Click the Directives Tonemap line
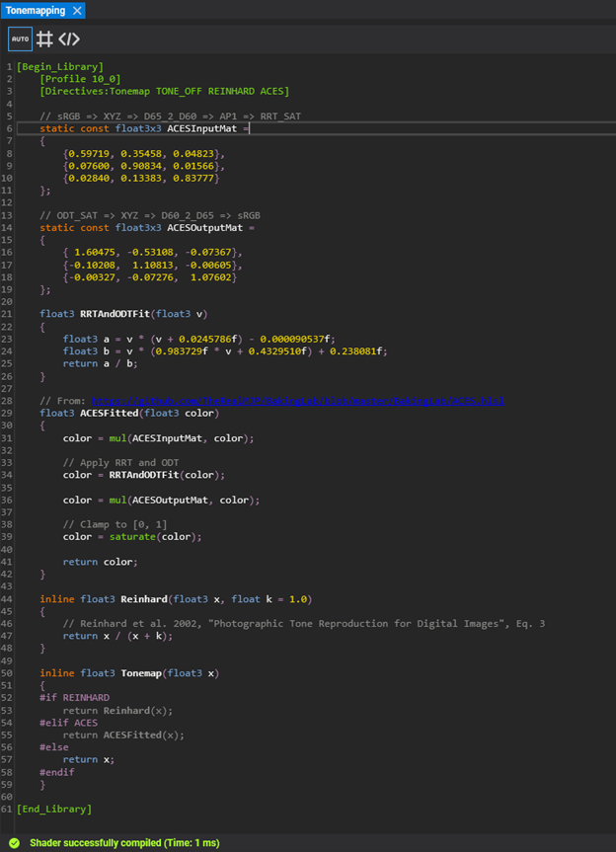616x852 pixels. [164, 91]
